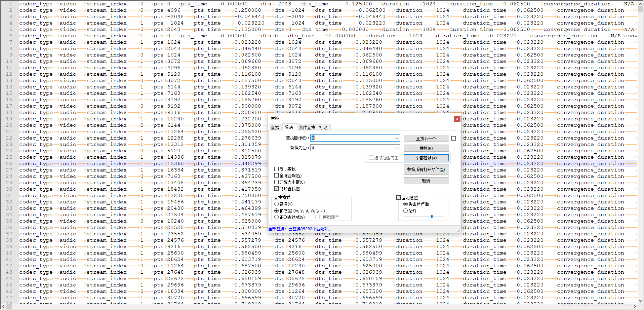Click the replace status message 已替换95282个匹配项
This screenshot has height=310, width=644.
(x=309, y=229)
